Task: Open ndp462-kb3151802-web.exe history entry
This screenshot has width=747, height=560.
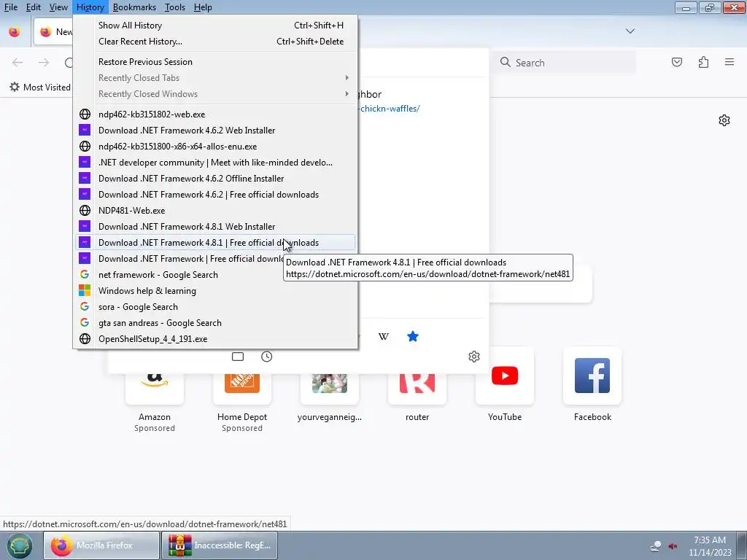Action: point(215,114)
